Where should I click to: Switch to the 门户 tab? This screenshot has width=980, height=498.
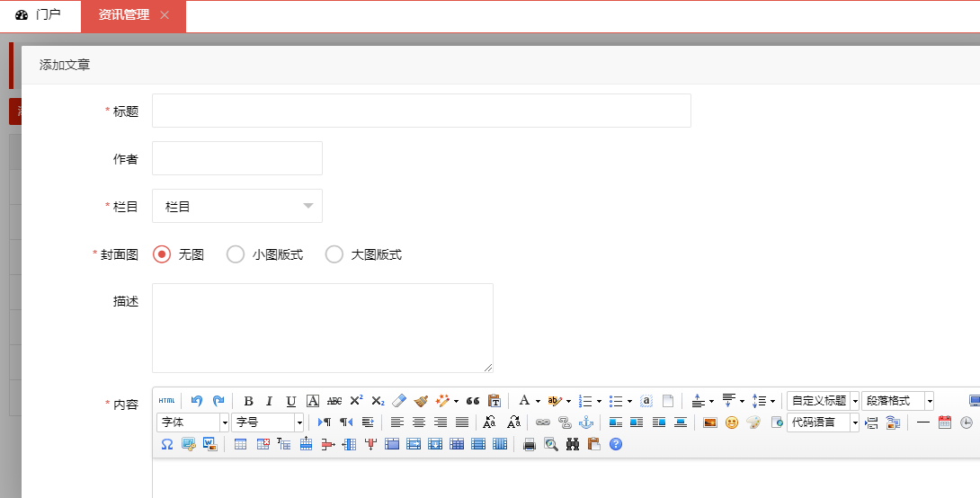click(x=39, y=15)
